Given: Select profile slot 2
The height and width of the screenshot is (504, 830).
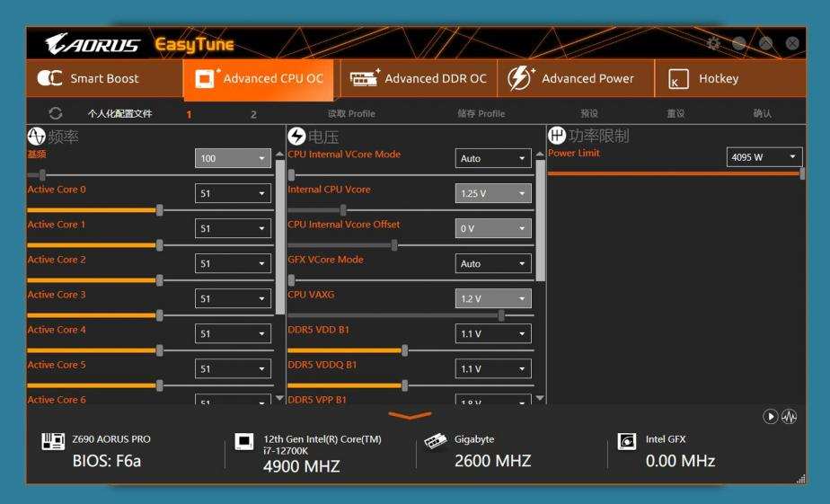Looking at the screenshot, I should (x=253, y=114).
